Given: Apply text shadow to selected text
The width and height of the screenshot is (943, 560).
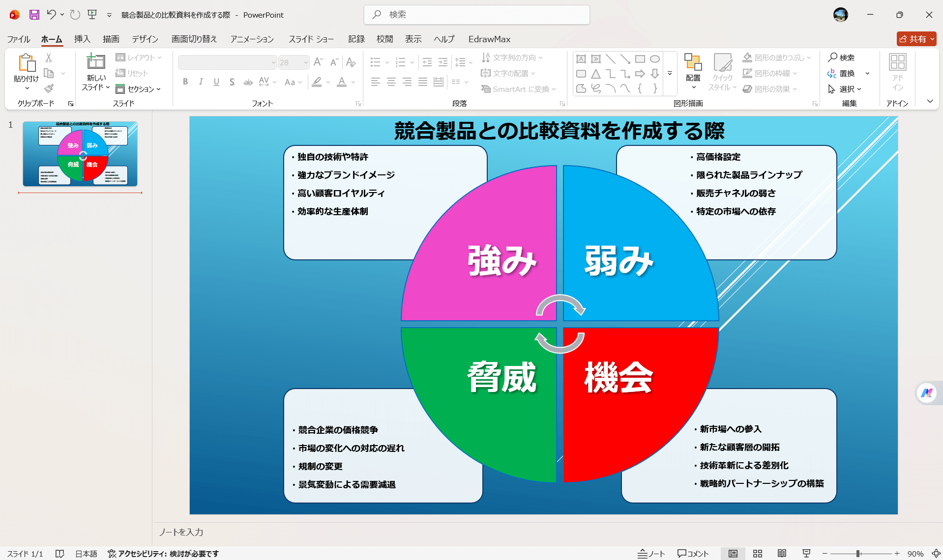Looking at the screenshot, I should [x=232, y=82].
